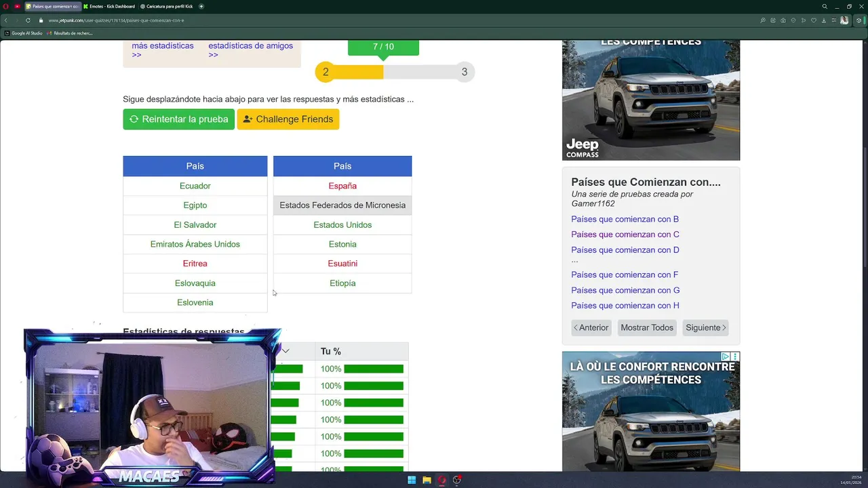The image size is (868, 488).
Task: Select the España answer cell
Action: click(x=342, y=186)
